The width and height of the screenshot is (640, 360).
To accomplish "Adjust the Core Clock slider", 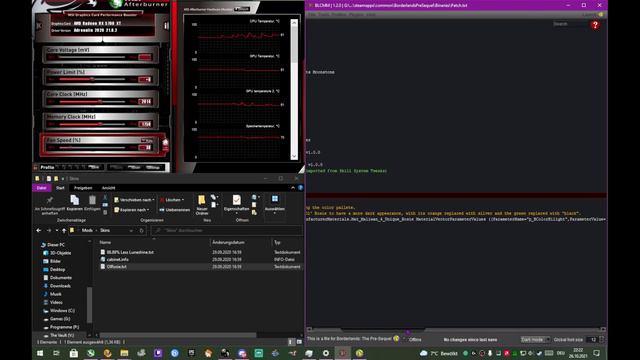I will click(x=92, y=101).
